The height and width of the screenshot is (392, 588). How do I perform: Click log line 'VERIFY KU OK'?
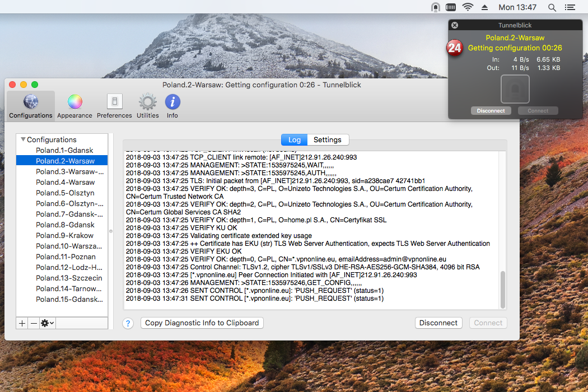[x=181, y=228]
